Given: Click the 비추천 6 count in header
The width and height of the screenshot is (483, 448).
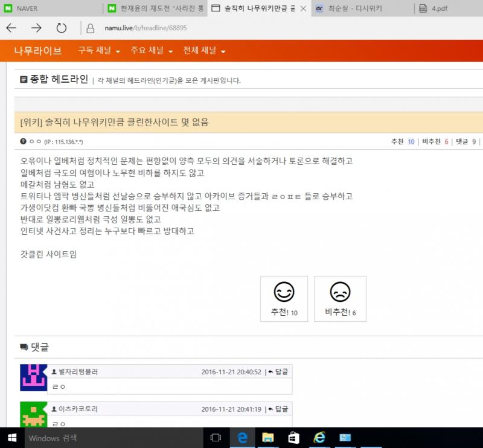Looking at the screenshot, I should [435, 142].
